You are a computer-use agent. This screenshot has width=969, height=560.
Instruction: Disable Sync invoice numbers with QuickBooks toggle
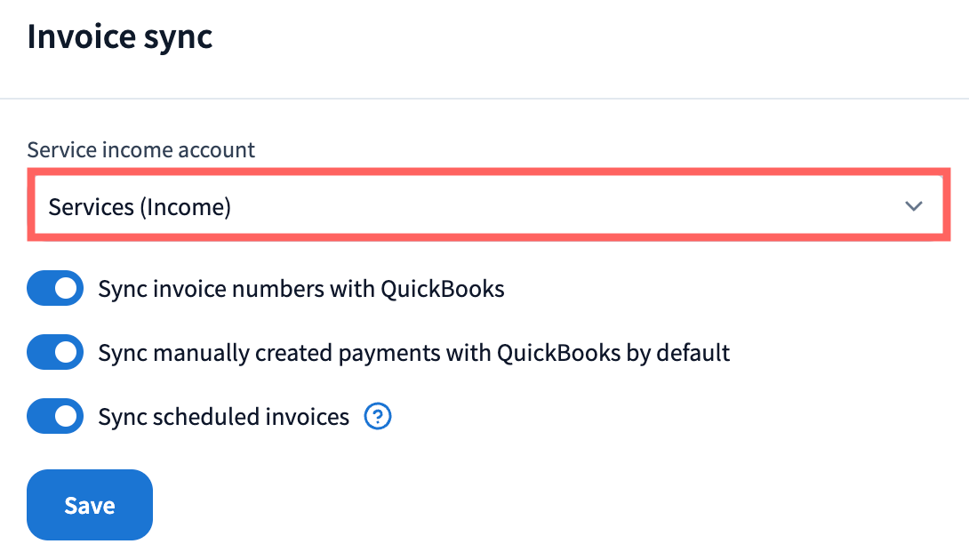tap(55, 288)
